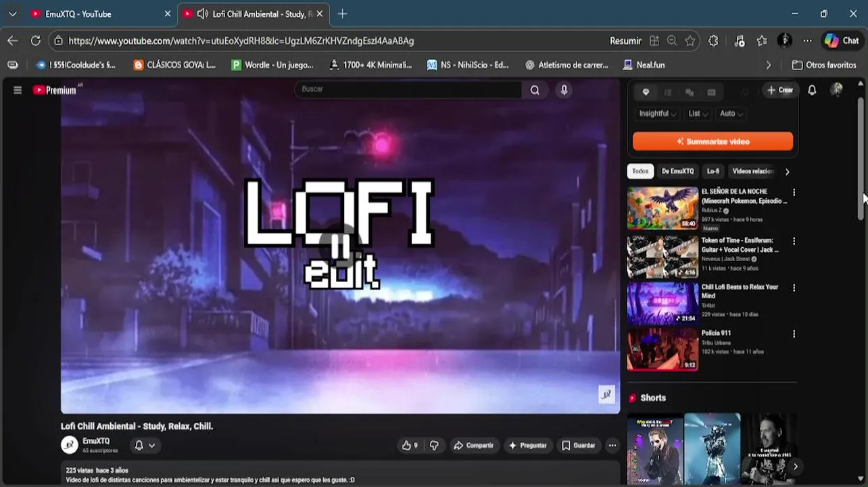This screenshot has height=487, width=868.
Task: Open the YouTube account avatar menu
Action: pyautogui.click(x=837, y=90)
